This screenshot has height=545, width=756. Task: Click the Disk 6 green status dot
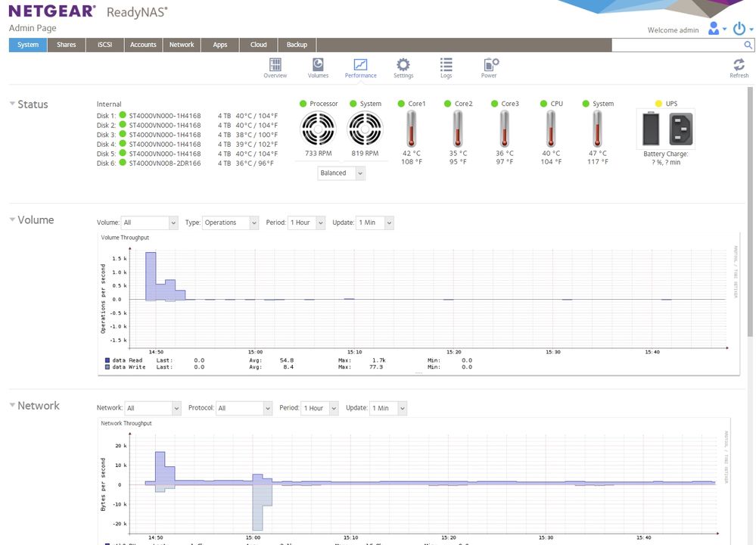(123, 163)
